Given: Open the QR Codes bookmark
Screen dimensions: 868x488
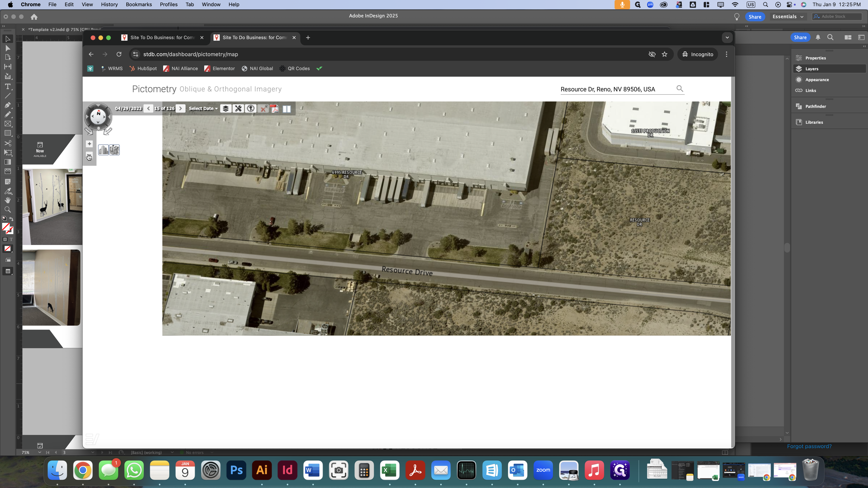Looking at the screenshot, I should pos(294,68).
